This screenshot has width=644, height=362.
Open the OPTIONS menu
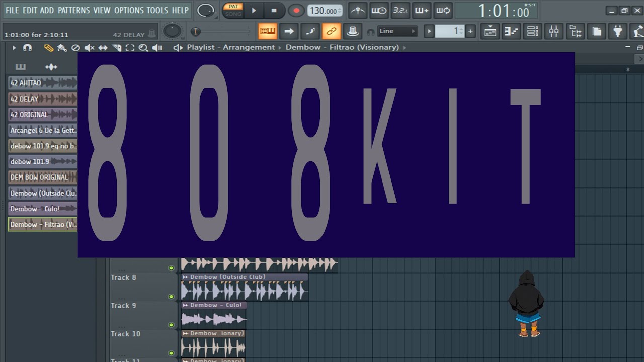[128, 10]
